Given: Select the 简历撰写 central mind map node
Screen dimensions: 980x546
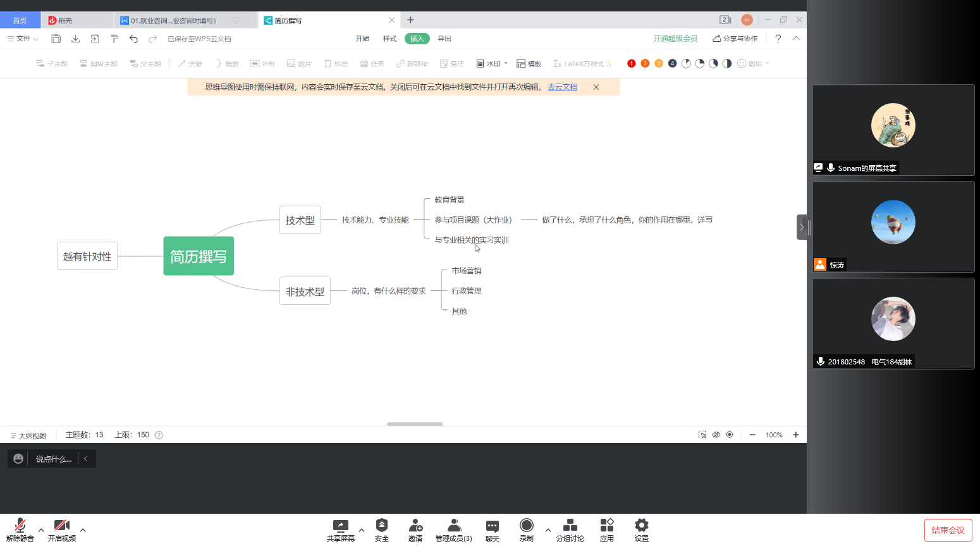Looking at the screenshot, I should (x=199, y=256).
